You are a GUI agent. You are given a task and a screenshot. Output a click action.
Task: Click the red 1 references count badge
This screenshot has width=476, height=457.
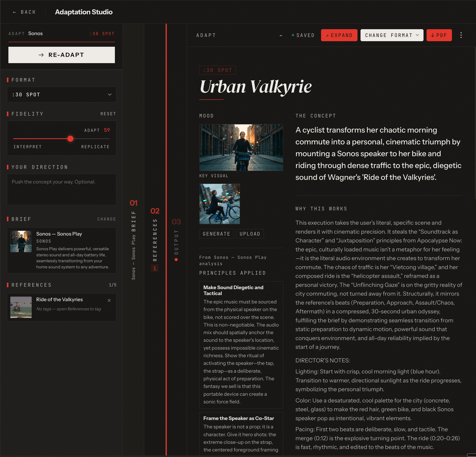pos(155,268)
